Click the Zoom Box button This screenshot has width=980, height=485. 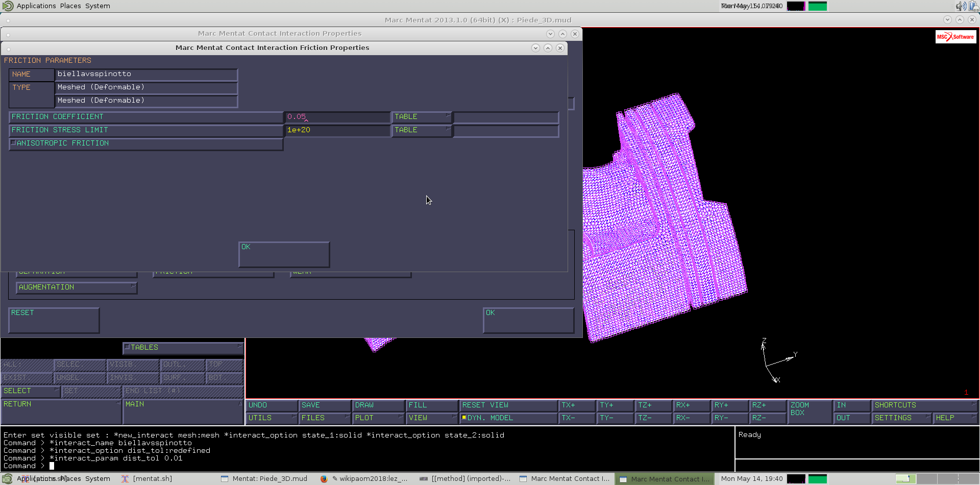point(810,411)
